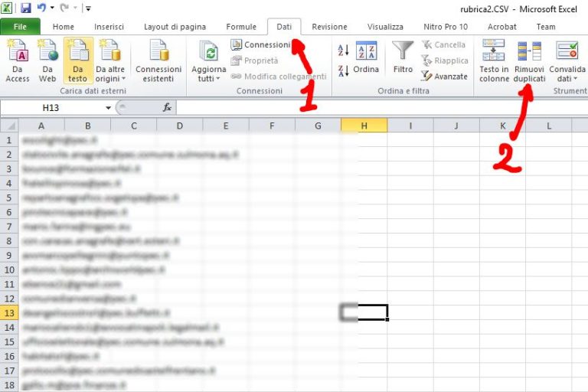
Task: Select row 13 header
Action: tap(9, 313)
